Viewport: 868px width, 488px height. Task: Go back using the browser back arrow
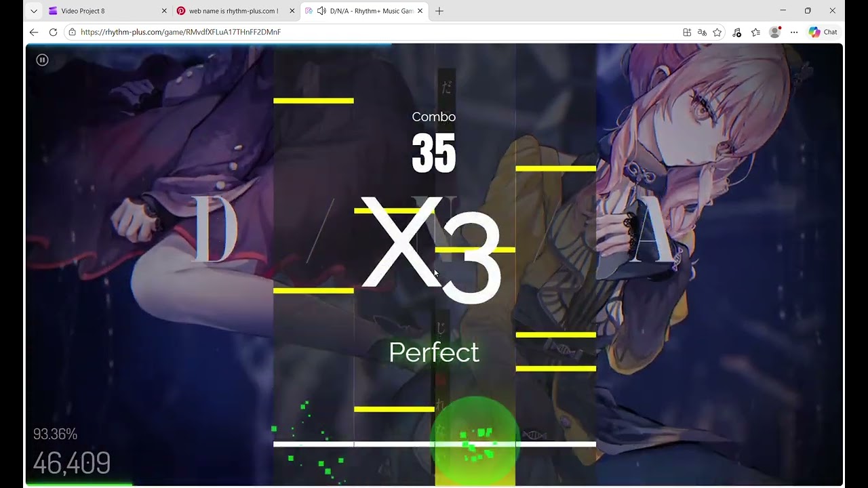click(x=34, y=32)
